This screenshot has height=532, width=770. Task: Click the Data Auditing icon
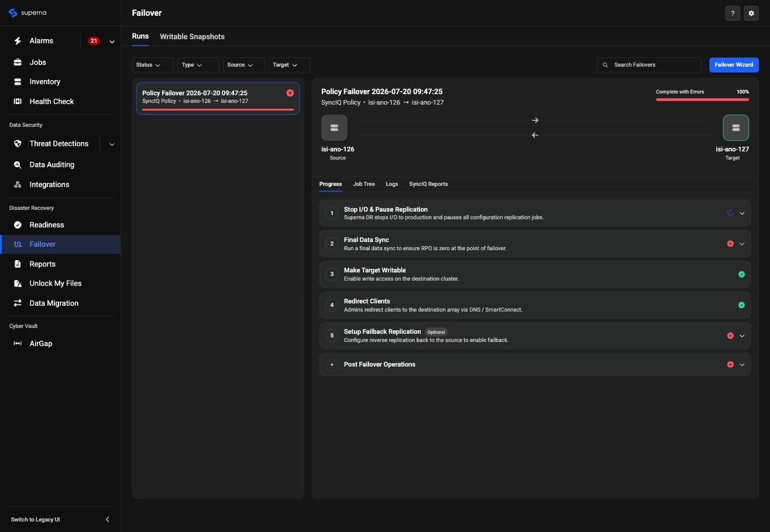coord(18,165)
